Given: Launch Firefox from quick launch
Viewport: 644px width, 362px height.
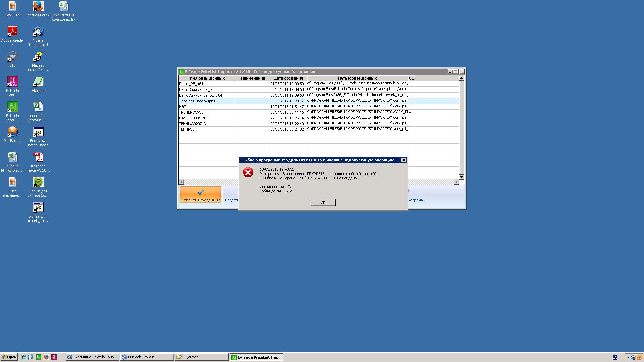Looking at the screenshot, I should [46, 357].
